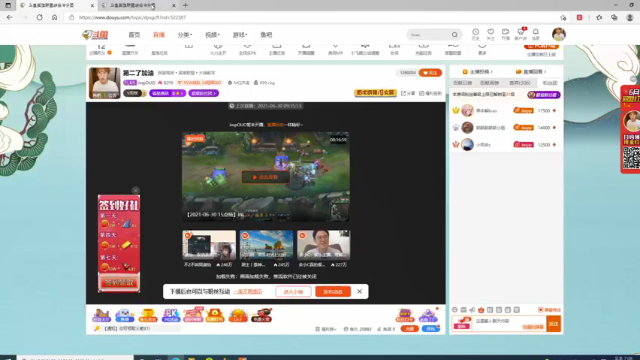Expand the 分类 category dropdown
The height and width of the screenshot is (360, 640).
tap(184, 35)
